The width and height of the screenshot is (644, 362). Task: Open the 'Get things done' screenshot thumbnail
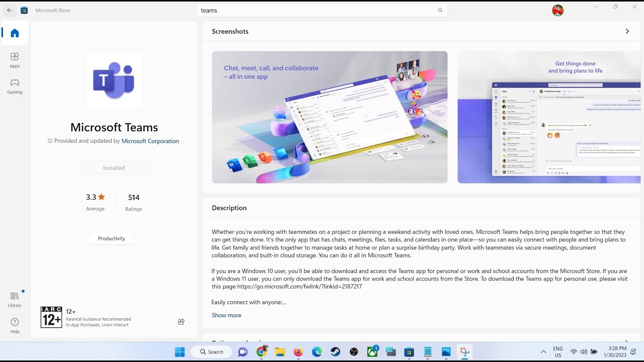point(549,117)
